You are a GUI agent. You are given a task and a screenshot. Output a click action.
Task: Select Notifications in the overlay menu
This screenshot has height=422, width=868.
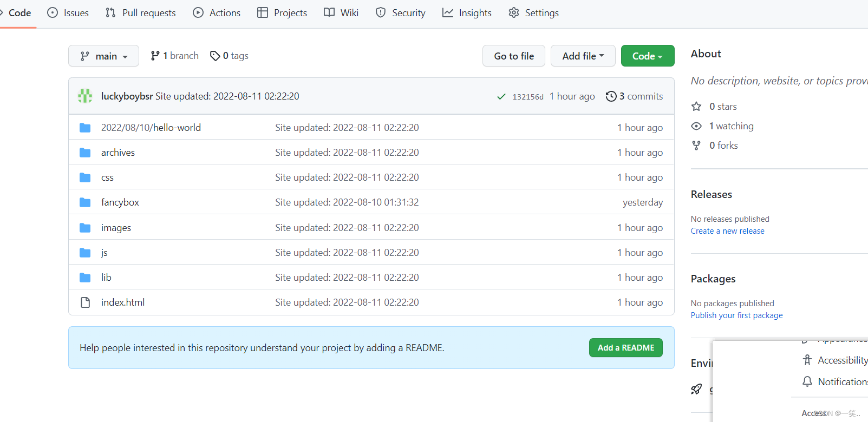[835, 382]
